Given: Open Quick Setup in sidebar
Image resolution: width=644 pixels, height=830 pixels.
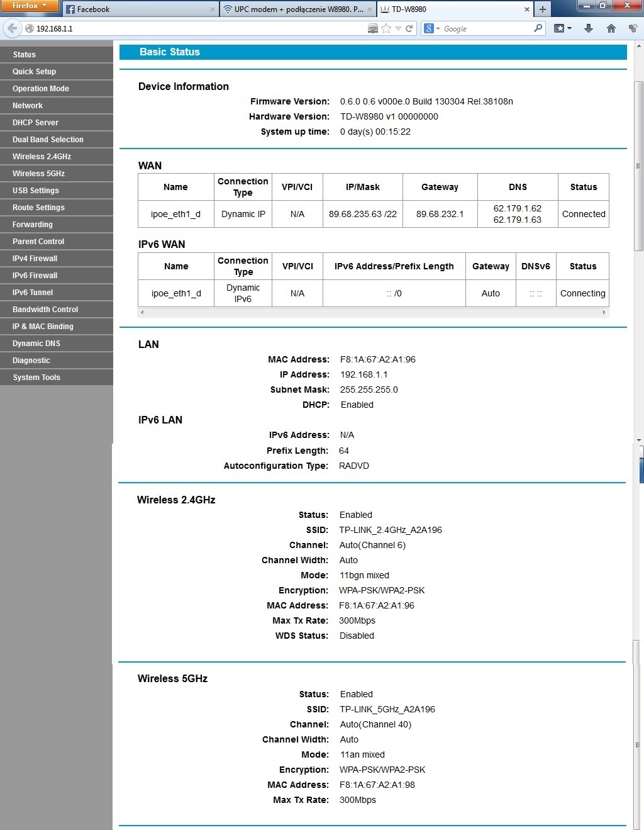Looking at the screenshot, I should pos(34,72).
